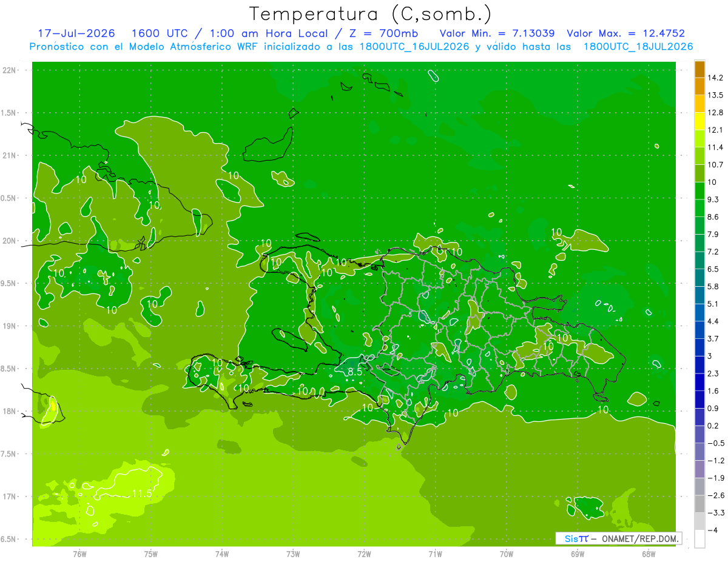Click the teal swatch between 6.5 and 5.8

(x=699, y=278)
